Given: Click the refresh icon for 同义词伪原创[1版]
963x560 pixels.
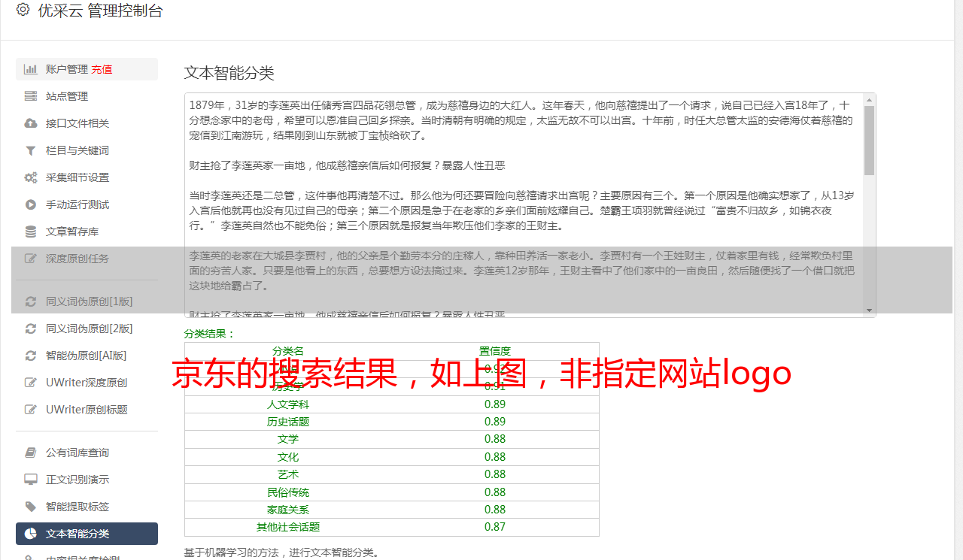Looking at the screenshot, I should click(x=31, y=301).
